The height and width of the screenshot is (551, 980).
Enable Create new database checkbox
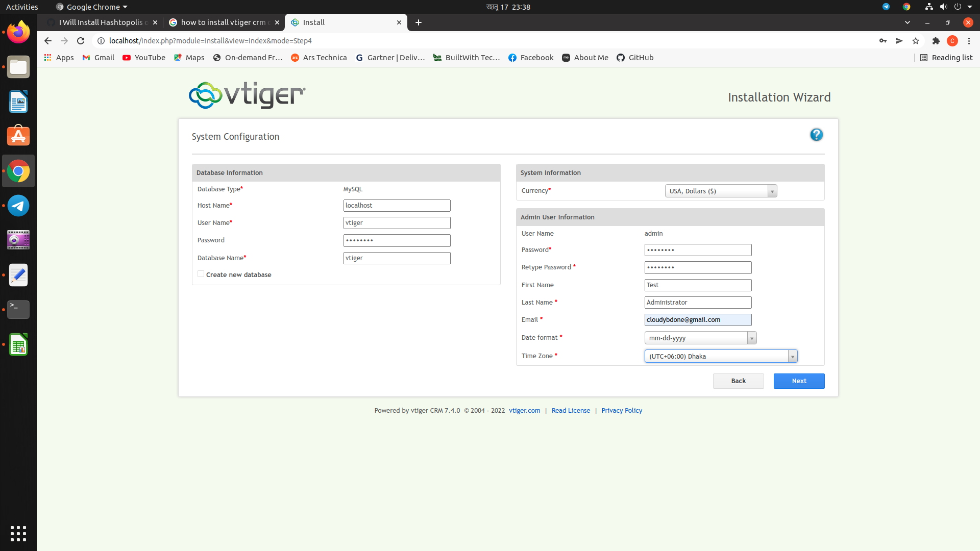(201, 274)
